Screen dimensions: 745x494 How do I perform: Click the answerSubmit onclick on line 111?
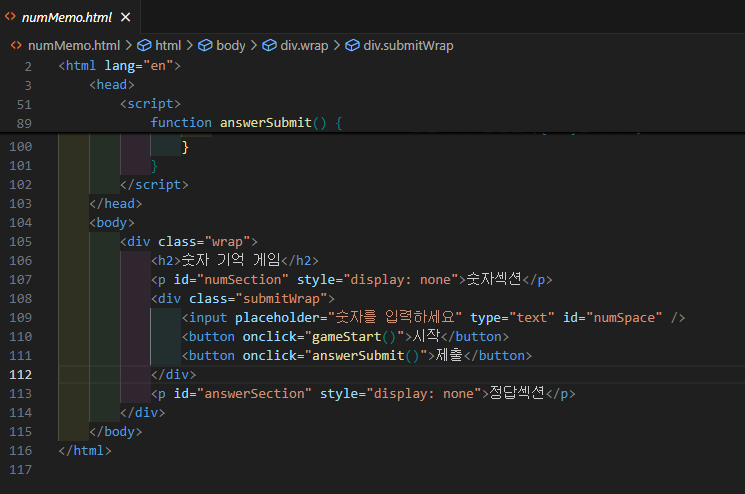(334, 356)
